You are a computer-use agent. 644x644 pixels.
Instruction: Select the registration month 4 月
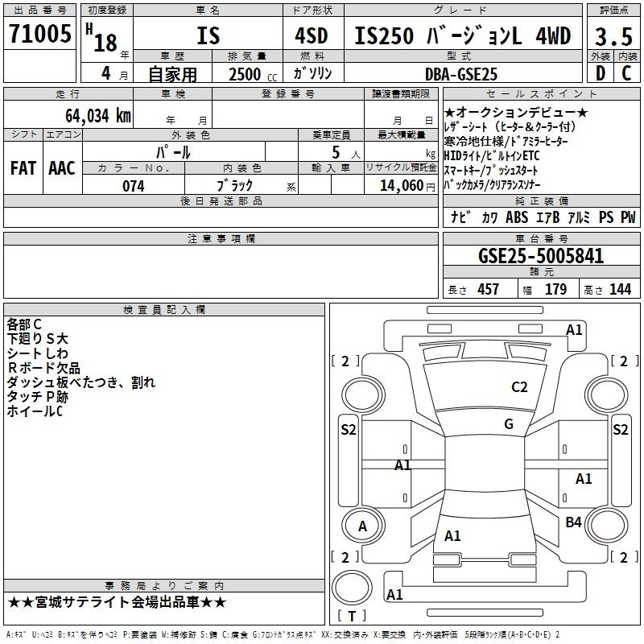pyautogui.click(x=114, y=73)
